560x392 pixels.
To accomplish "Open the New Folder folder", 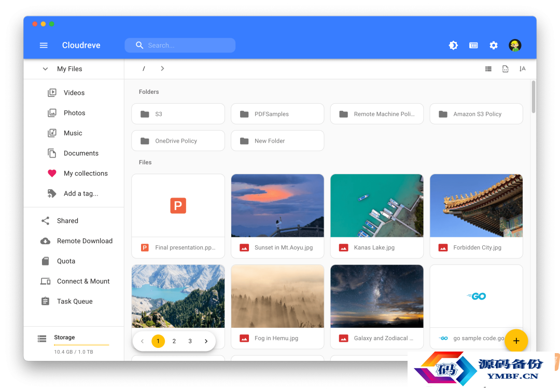I will point(277,141).
